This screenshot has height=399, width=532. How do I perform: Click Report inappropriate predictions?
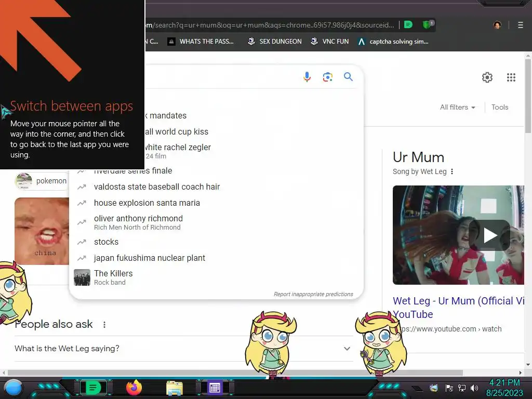point(313,294)
